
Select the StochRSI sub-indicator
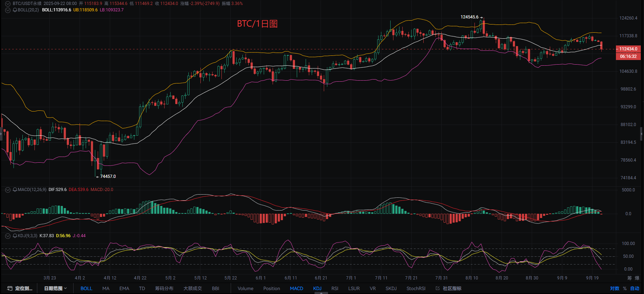tap(416, 288)
